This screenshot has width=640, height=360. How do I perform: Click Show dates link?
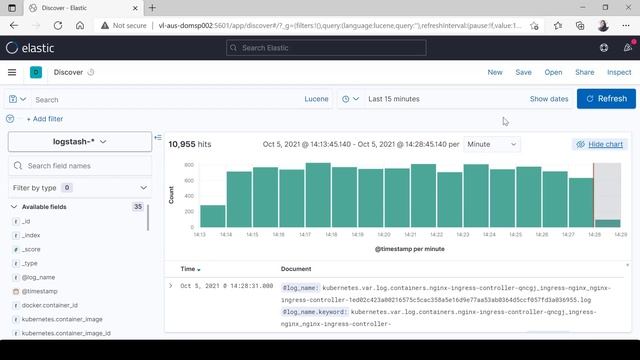click(x=549, y=99)
